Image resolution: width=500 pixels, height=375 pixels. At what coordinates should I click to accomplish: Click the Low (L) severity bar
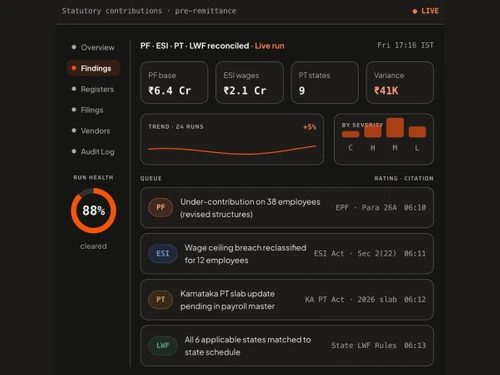click(417, 132)
